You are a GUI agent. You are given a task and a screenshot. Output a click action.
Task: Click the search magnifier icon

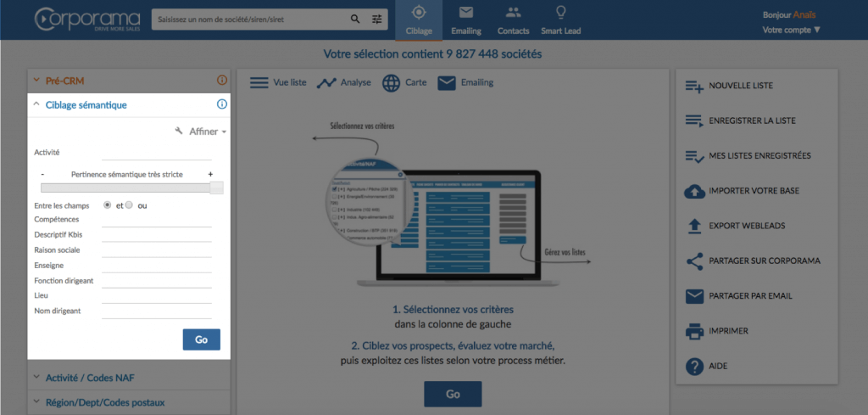click(355, 20)
